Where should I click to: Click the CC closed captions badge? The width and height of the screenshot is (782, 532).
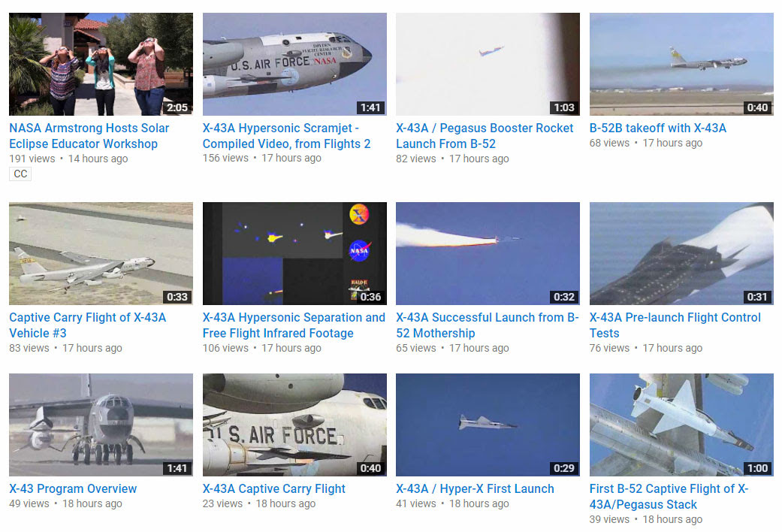[20, 174]
